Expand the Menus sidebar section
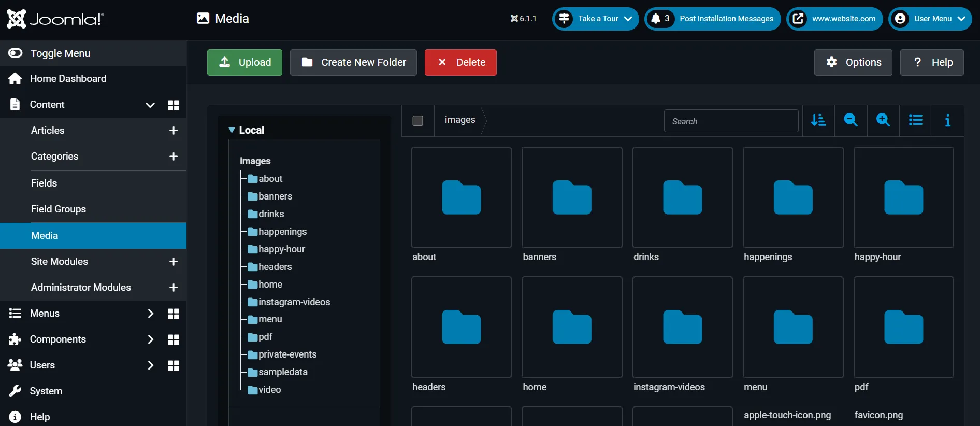This screenshot has height=426, width=980. coord(150,314)
